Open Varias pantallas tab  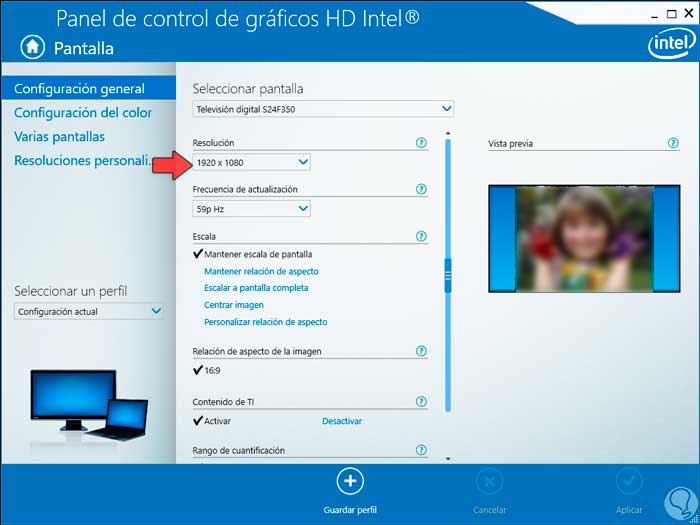tap(59, 137)
